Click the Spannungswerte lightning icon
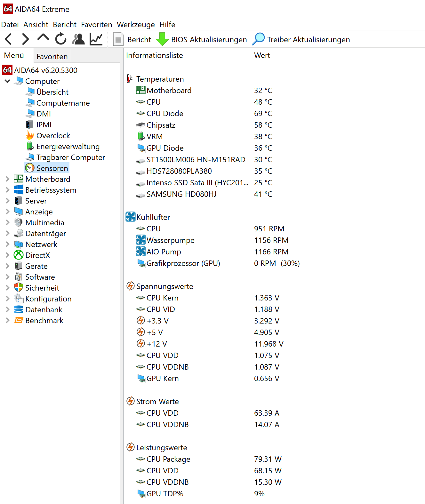This screenshot has height=504, width=425. 131,286
